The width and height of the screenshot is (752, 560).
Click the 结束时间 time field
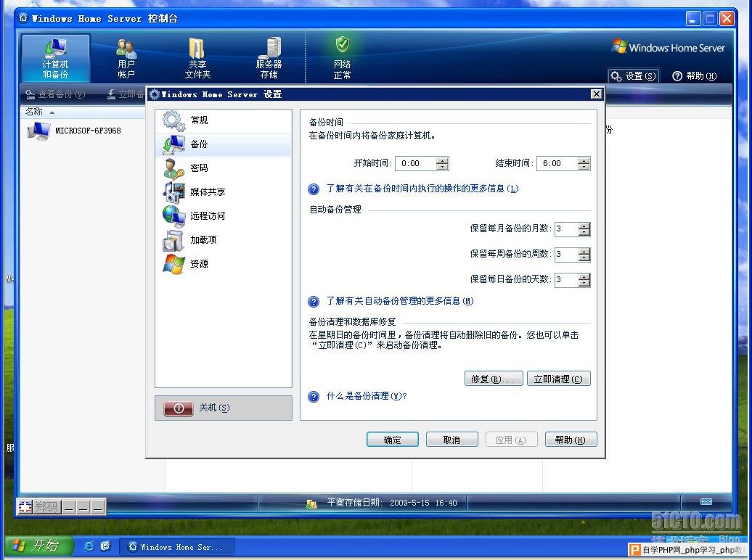pos(557,163)
